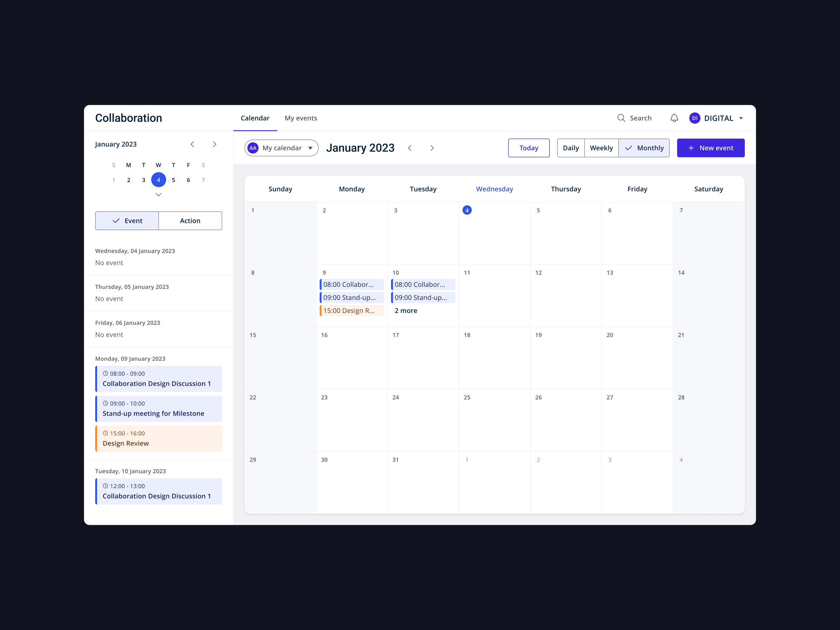Go to previous month in main calendar header
Screen dimensions: 840x630
coord(410,148)
